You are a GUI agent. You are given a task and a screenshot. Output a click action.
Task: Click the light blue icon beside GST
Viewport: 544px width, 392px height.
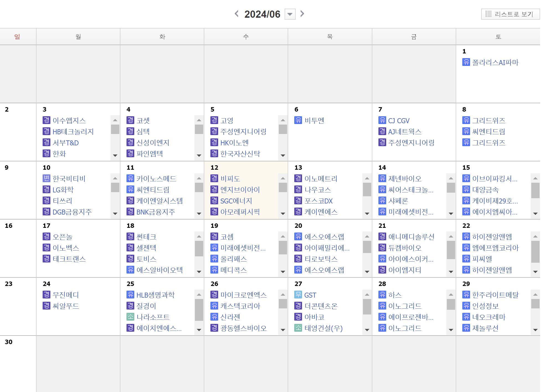tap(298, 295)
